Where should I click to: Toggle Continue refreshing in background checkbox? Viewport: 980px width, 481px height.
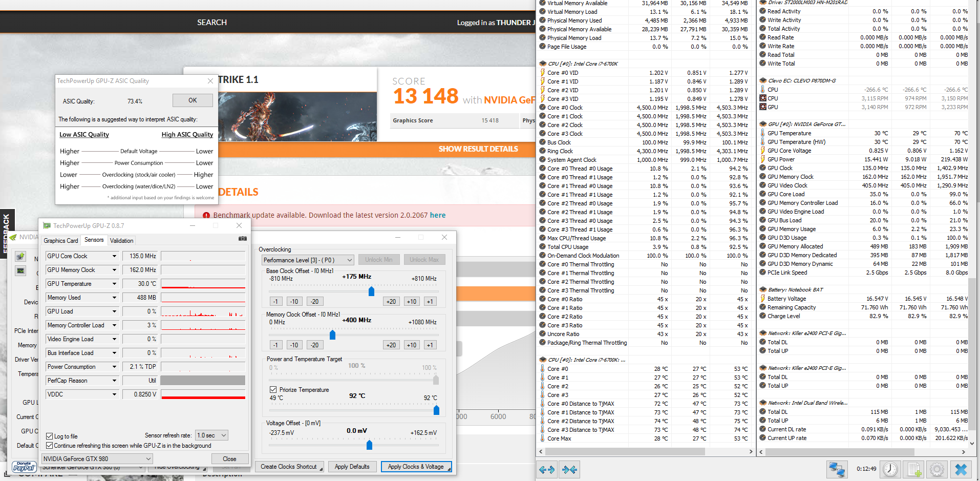coord(50,446)
